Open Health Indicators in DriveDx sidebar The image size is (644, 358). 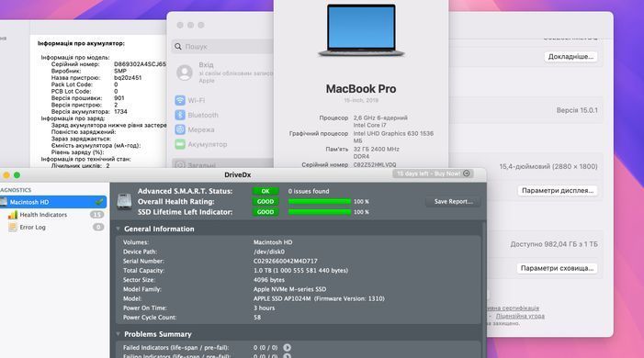(x=43, y=215)
